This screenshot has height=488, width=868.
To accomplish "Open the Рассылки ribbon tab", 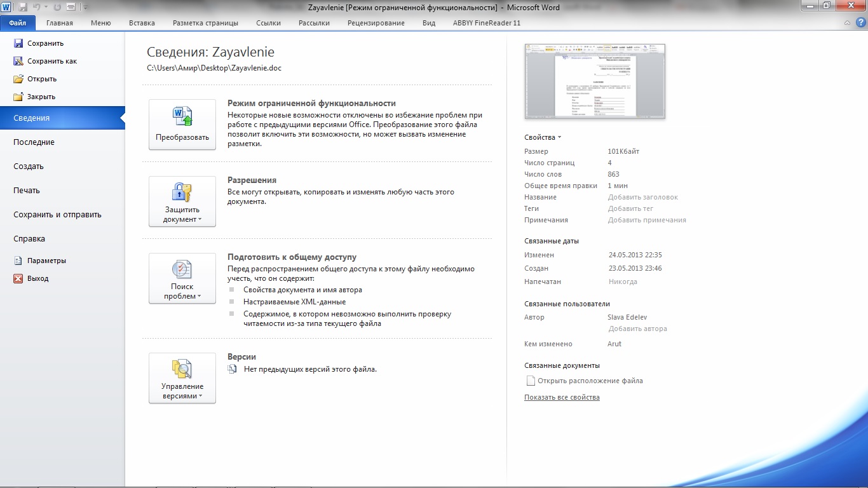I will 314,23.
